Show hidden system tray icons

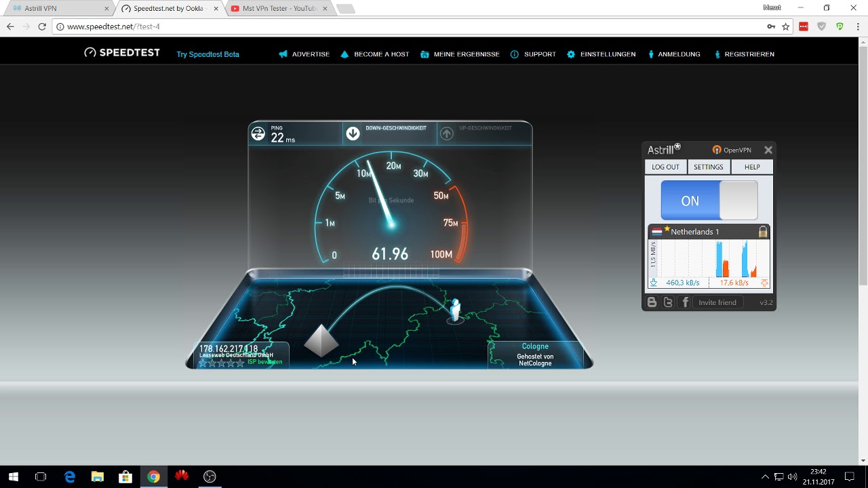click(x=766, y=476)
